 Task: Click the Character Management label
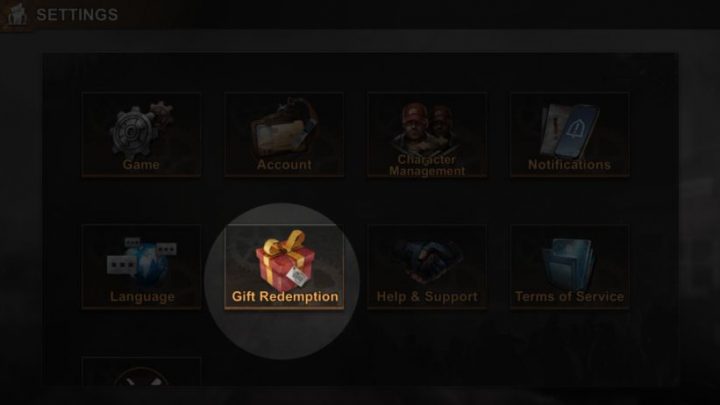(x=427, y=165)
